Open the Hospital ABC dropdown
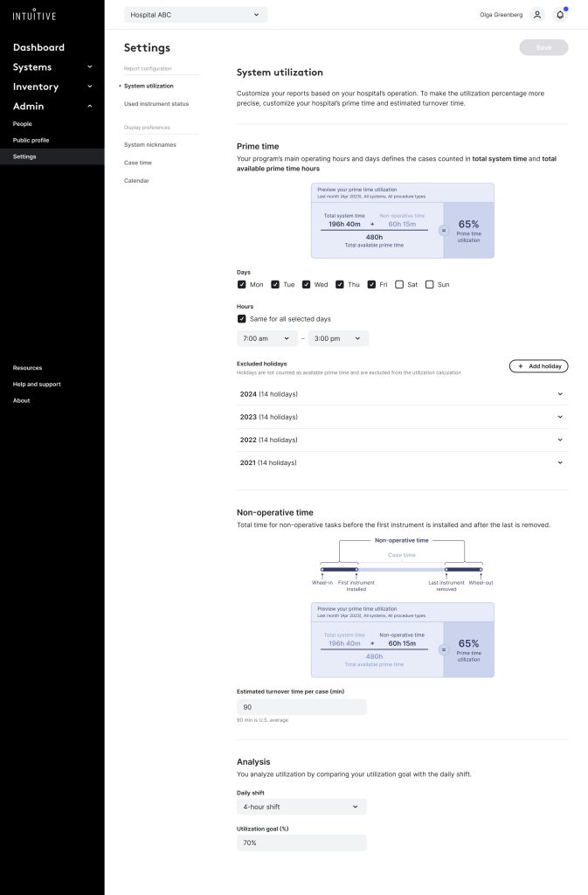Image resolution: width=588 pixels, height=895 pixels. (x=195, y=15)
